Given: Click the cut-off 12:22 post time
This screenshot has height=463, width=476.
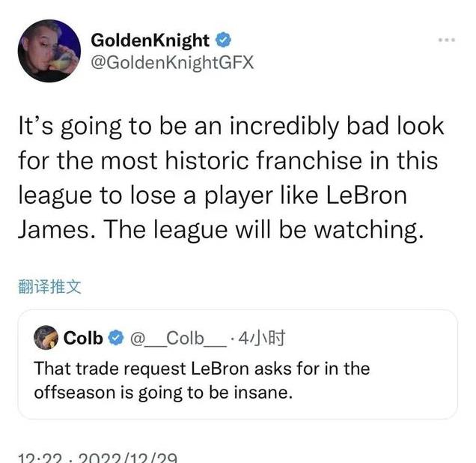Looking at the screenshot, I should [x=40, y=458].
